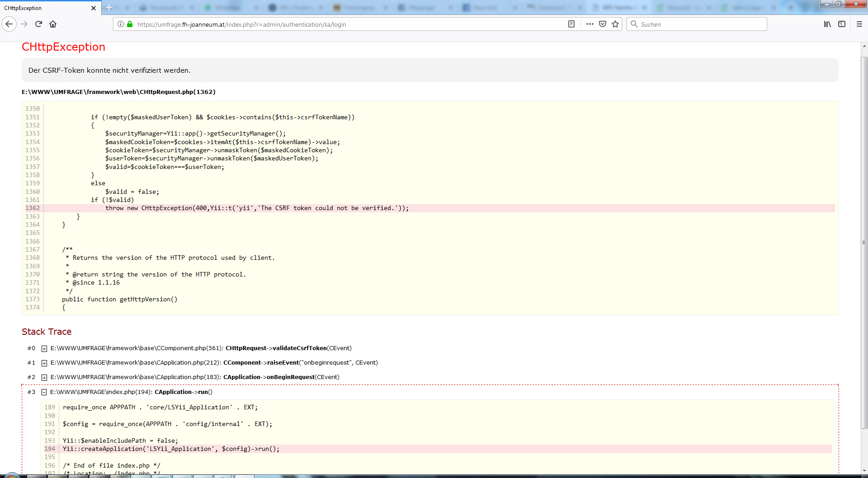Show site information for the page
The width and height of the screenshot is (868, 478).
pyautogui.click(x=121, y=24)
